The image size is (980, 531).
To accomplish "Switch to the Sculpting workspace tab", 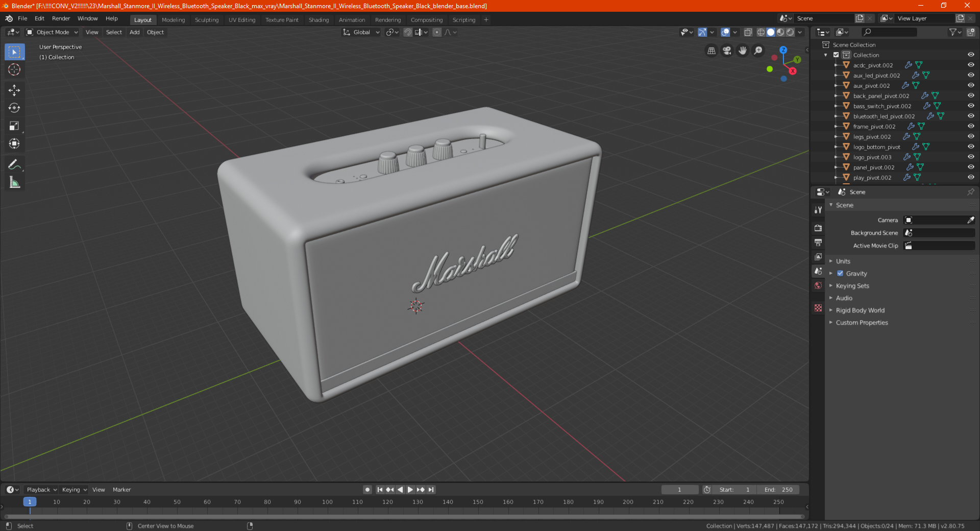I will tap(207, 20).
